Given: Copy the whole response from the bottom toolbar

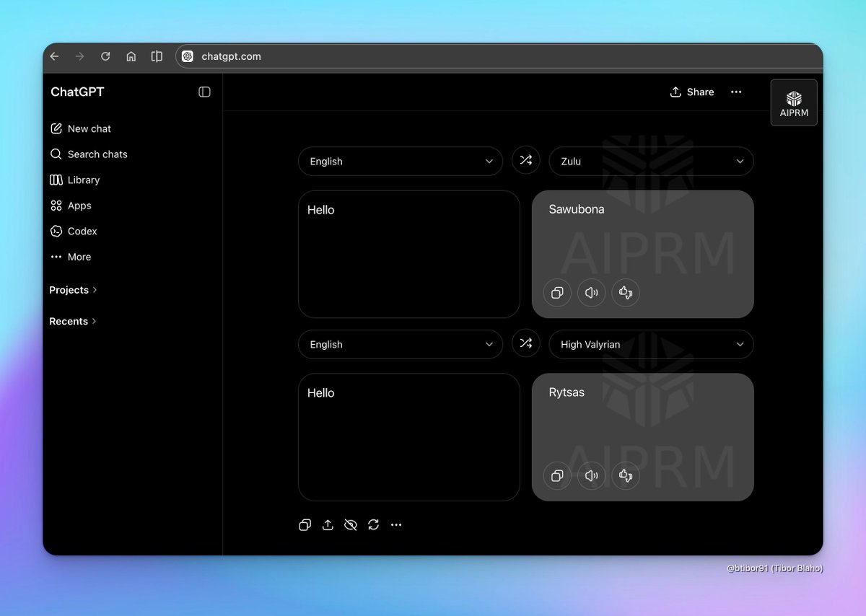Looking at the screenshot, I should (305, 525).
